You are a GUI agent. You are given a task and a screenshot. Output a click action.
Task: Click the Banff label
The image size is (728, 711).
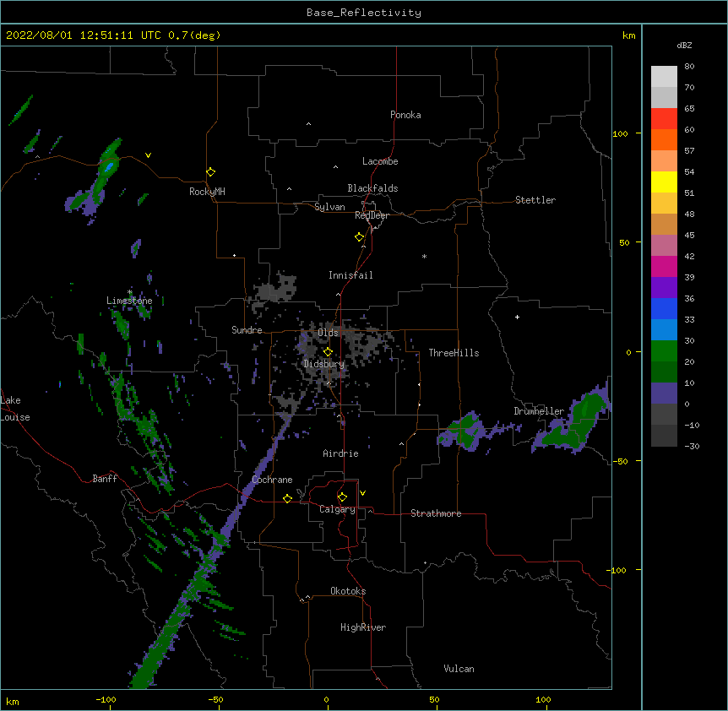[x=105, y=479]
